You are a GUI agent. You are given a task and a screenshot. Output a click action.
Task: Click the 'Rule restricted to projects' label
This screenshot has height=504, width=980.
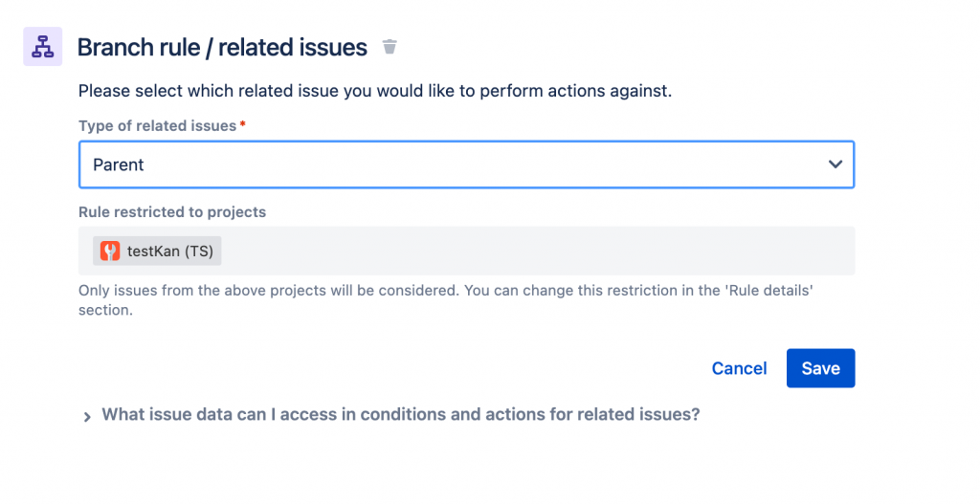tap(172, 211)
